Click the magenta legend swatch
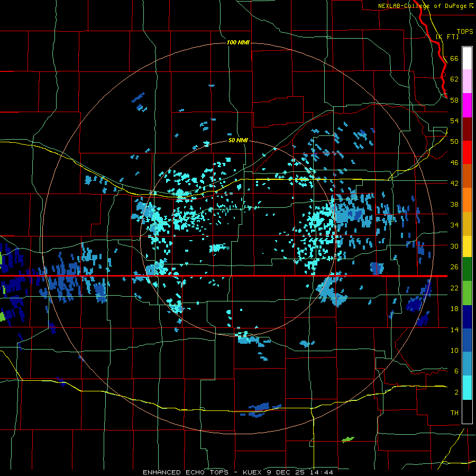 click(x=467, y=105)
